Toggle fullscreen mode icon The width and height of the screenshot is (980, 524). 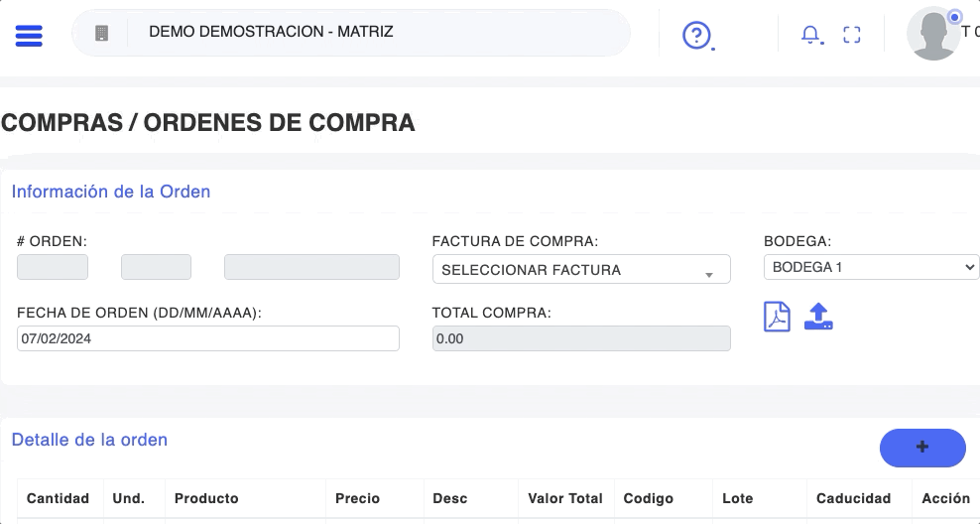851,35
